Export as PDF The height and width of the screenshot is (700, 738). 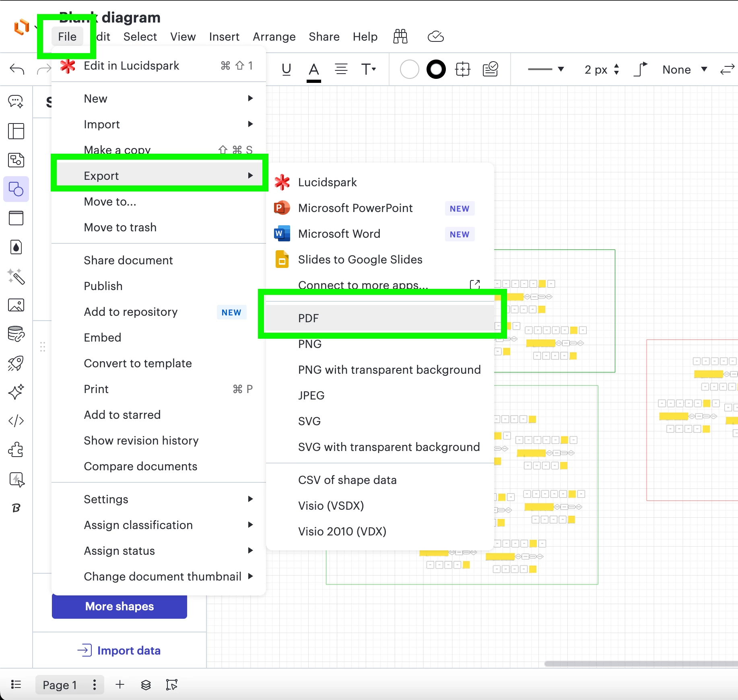pyautogui.click(x=380, y=318)
